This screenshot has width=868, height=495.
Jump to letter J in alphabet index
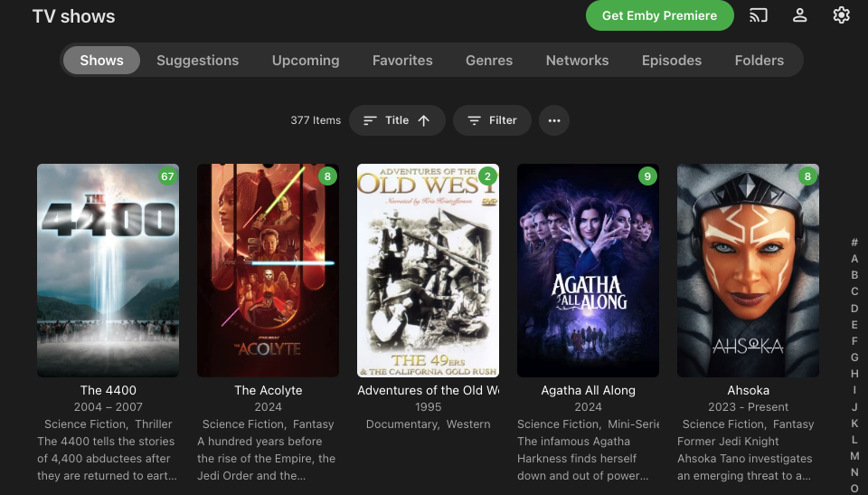click(x=854, y=406)
